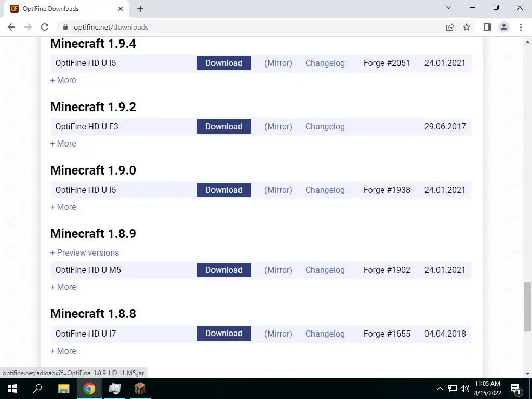Bookmark this page with the star
The image size is (532, 399).
point(467,27)
